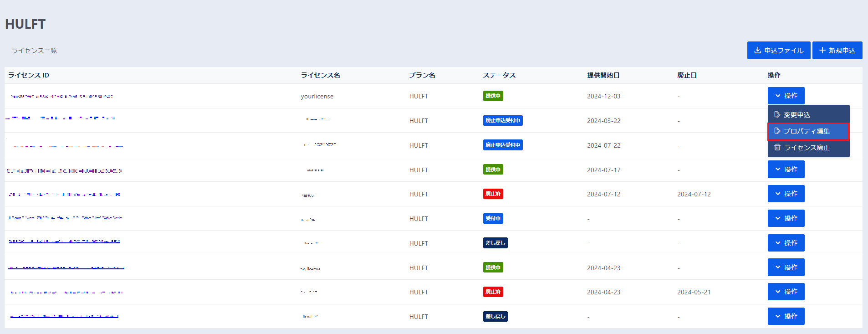Click the trash icon beside ライセンス廃止
Viewport: 868px width, 334px height.
tap(777, 148)
